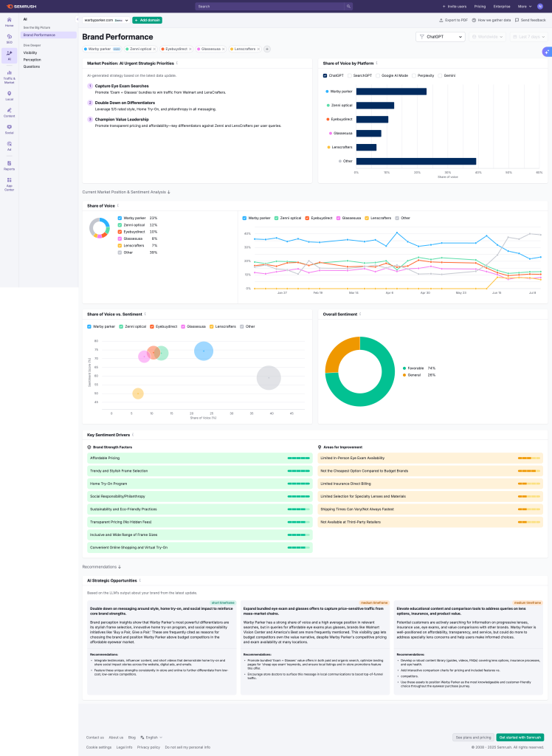
Task: Open the Ad toolkit icon
Action: [9, 145]
